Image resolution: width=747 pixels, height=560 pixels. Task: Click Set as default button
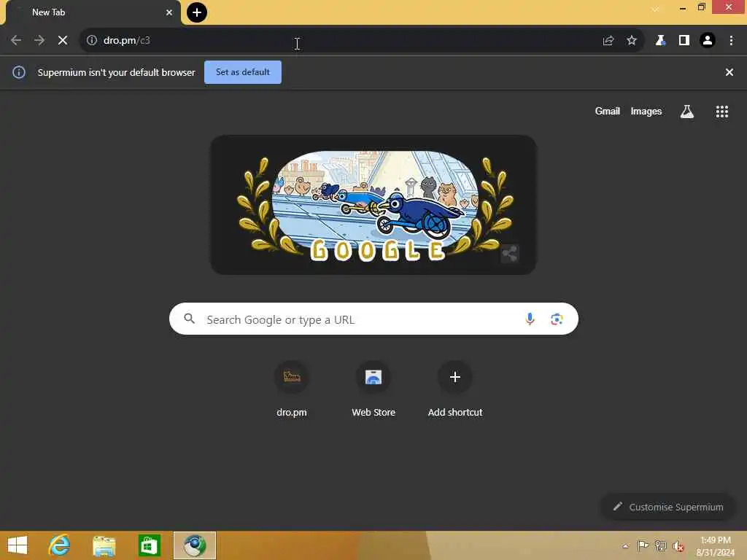pos(243,72)
